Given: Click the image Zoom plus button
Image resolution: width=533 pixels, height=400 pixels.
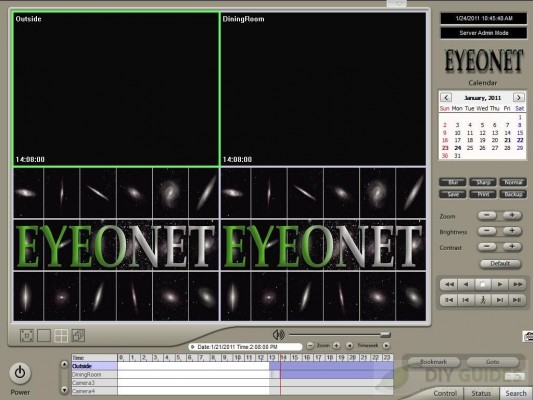Looking at the screenshot, I should click(x=512, y=215).
